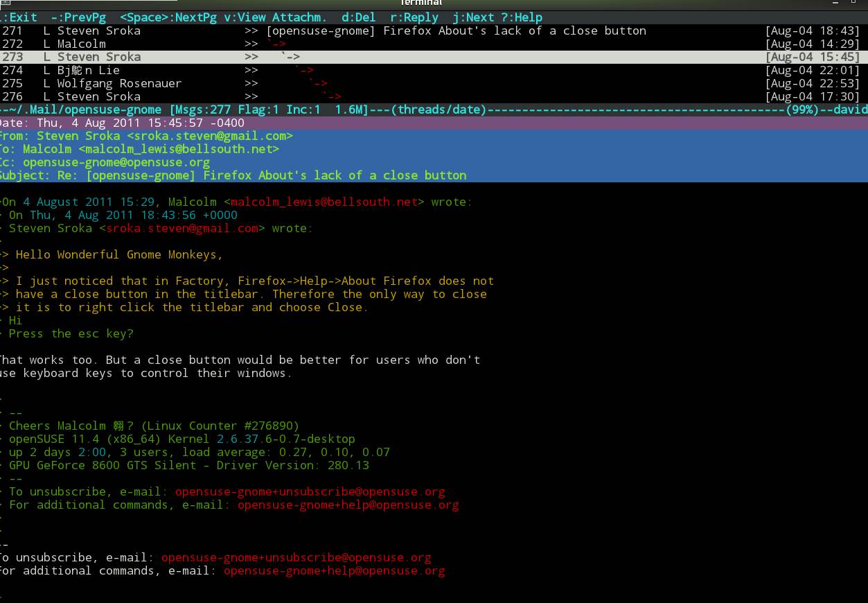Click the '(threads/date)' sort indicator
Viewport: 868px width, 603px height.
[x=439, y=110]
